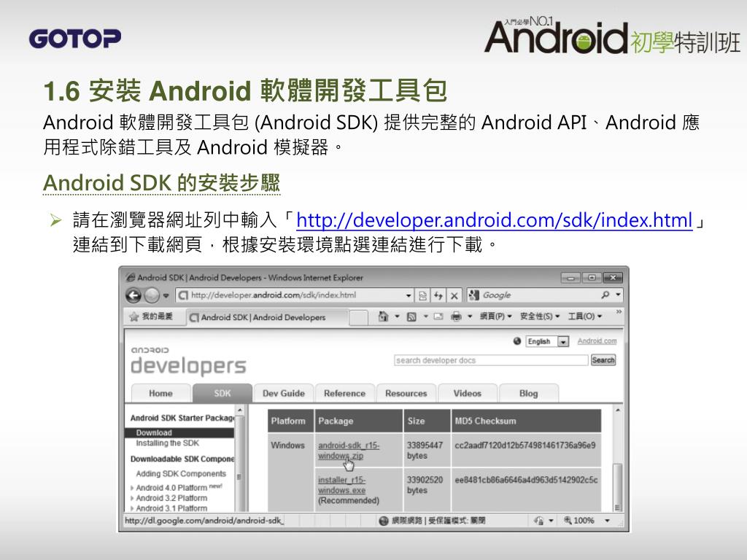Expand the address bar URL history dropdown
747x560 pixels.
tap(409, 296)
